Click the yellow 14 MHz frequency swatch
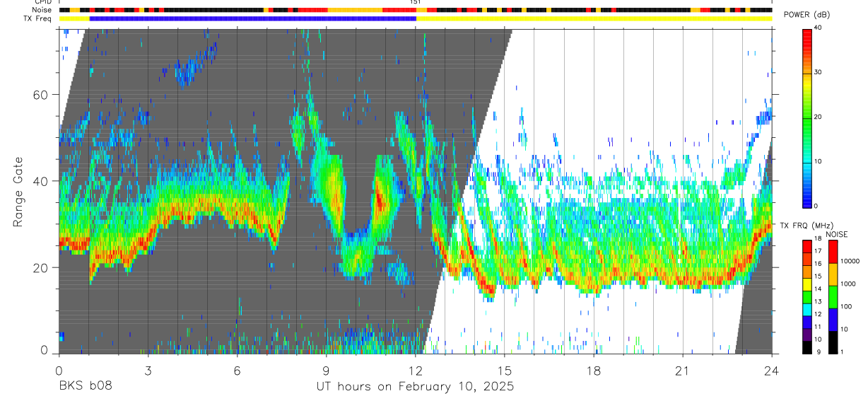The image size is (868, 401). pos(807,285)
